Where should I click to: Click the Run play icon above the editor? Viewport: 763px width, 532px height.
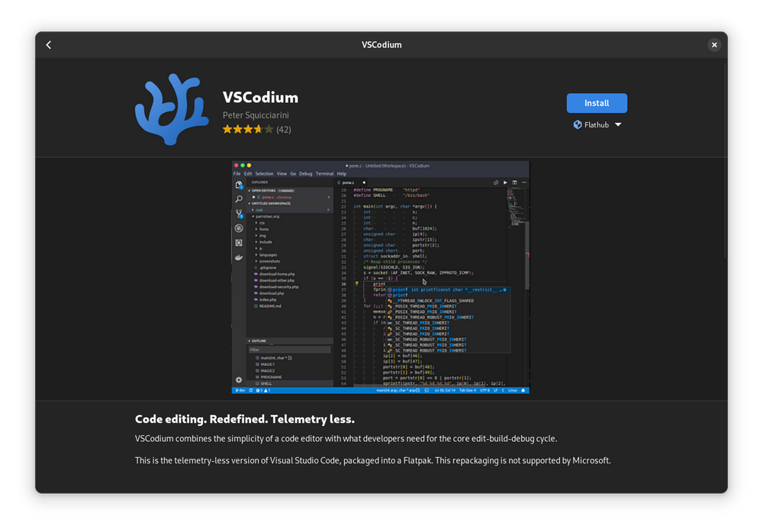[x=505, y=182]
